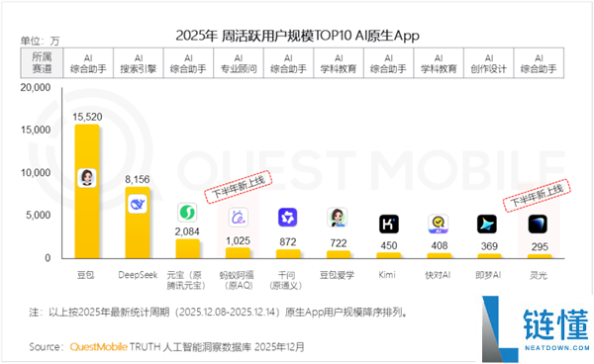Click the 1,025 value label

pos(238,241)
